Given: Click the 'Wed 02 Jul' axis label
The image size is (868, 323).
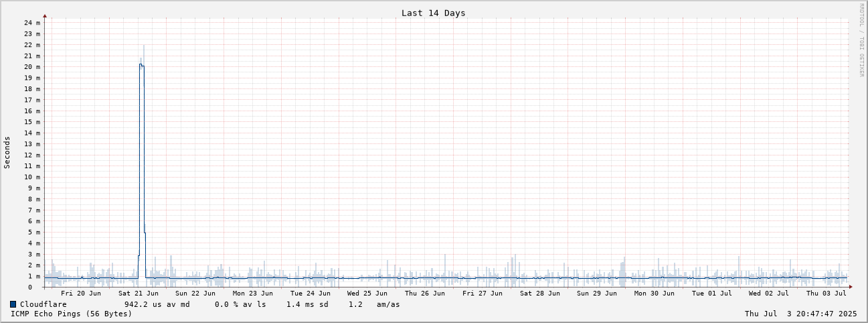Looking at the screenshot, I should [769, 293].
